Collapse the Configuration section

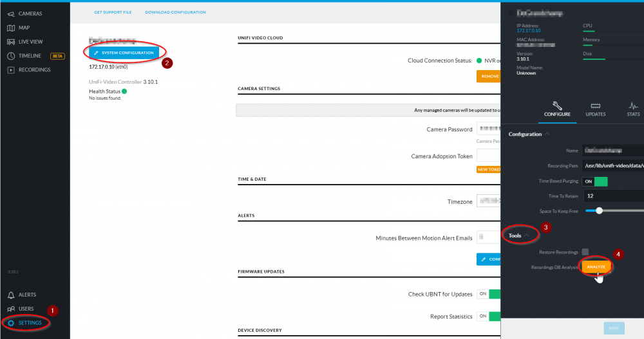pos(547,134)
